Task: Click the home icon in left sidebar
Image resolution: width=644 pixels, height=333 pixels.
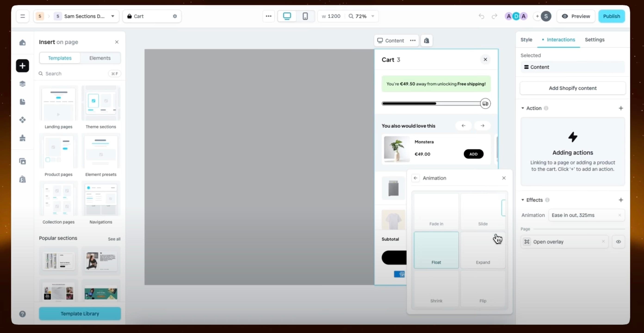Action: pyautogui.click(x=22, y=43)
